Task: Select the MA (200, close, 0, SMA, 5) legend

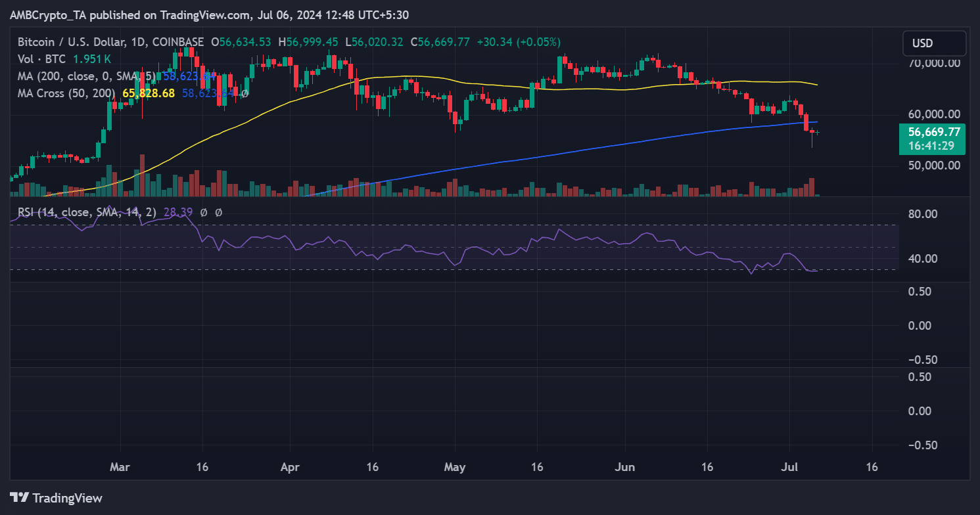Action: coord(88,76)
